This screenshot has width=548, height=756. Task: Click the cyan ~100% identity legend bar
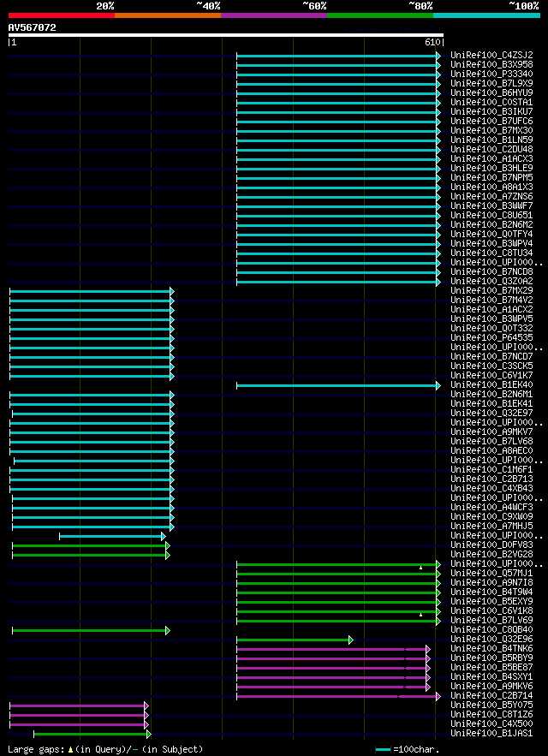486,15
